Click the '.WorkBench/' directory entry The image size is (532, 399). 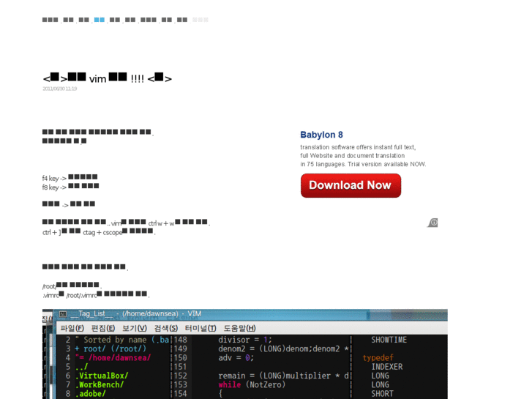[x=100, y=385]
